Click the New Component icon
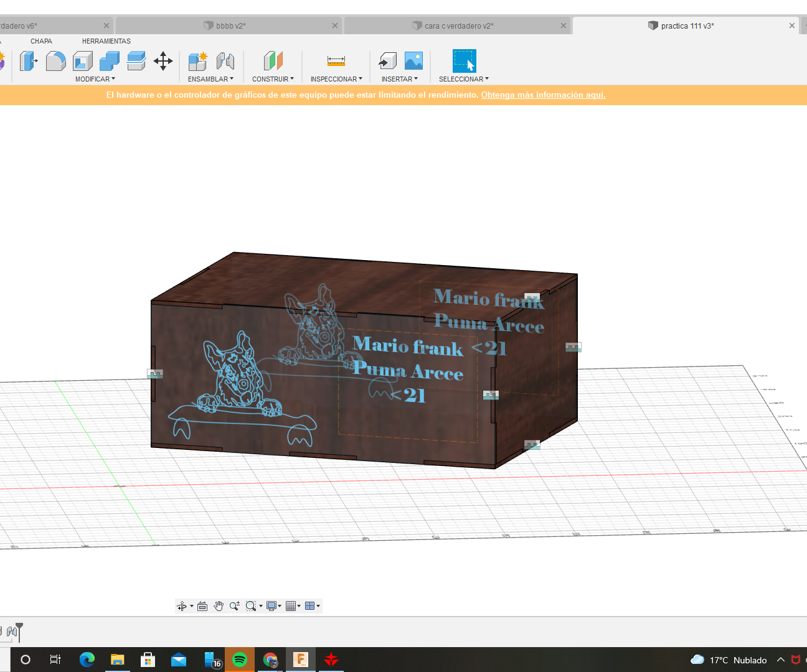 198,61
